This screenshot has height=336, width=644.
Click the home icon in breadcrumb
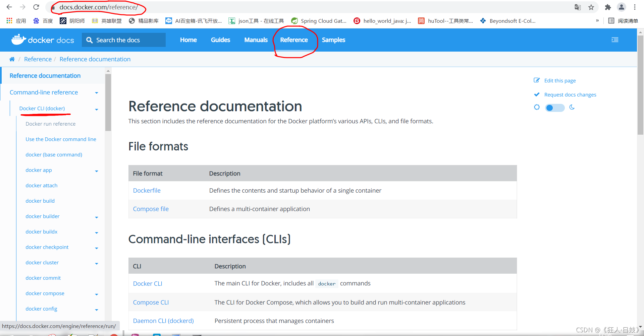click(x=12, y=59)
